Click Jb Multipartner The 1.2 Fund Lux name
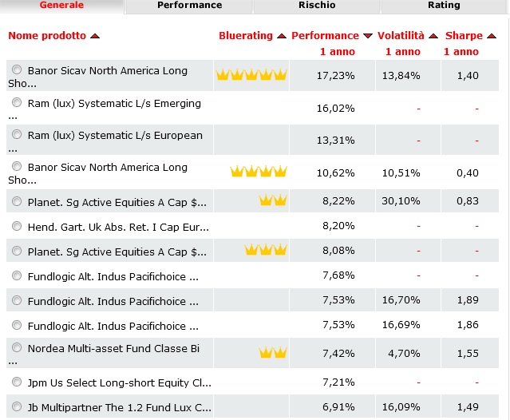The height and width of the screenshot is (420, 510). pyautogui.click(x=120, y=407)
